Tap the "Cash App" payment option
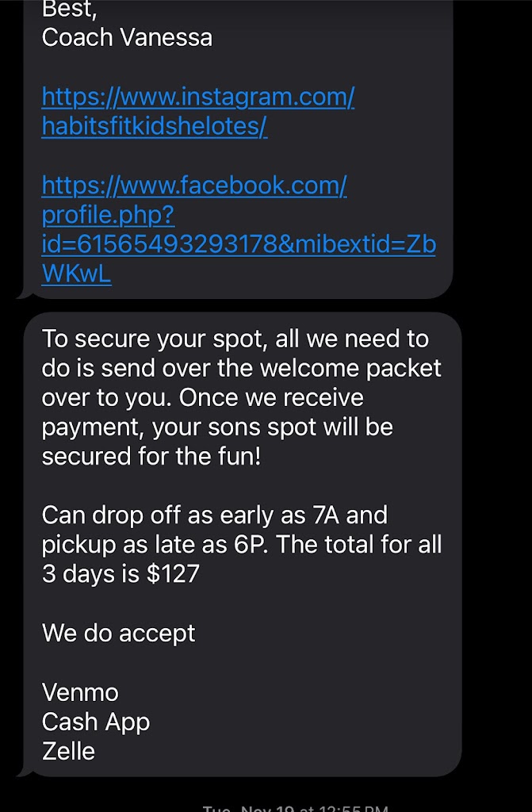The image size is (532, 812). pyautogui.click(x=96, y=722)
